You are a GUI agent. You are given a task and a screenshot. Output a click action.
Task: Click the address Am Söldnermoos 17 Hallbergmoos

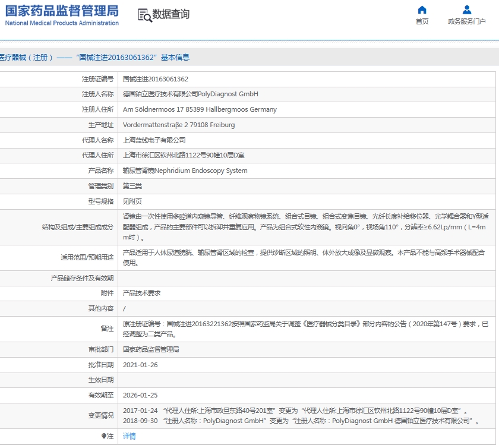coord(200,109)
